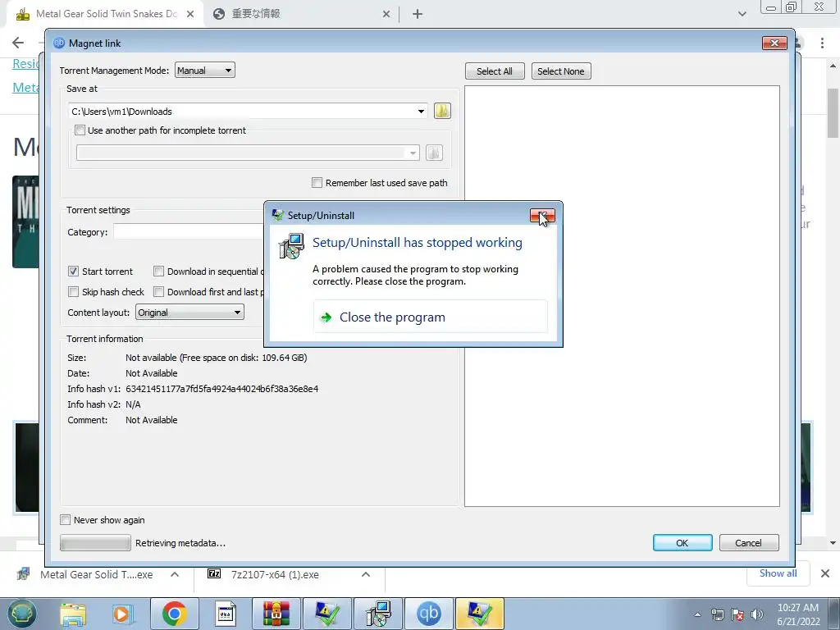840x630 pixels.
Task: Click 'Not available (Free space on disk' size text
Action: tap(217, 358)
